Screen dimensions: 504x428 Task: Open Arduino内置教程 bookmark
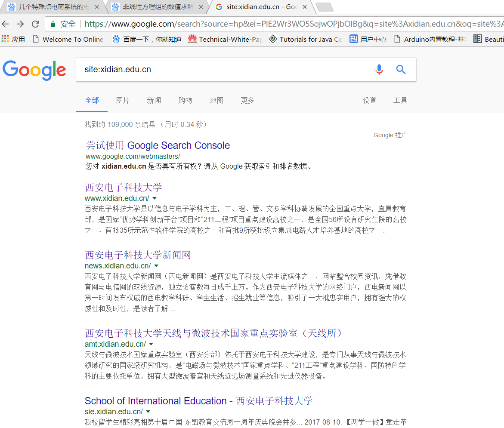point(431,39)
